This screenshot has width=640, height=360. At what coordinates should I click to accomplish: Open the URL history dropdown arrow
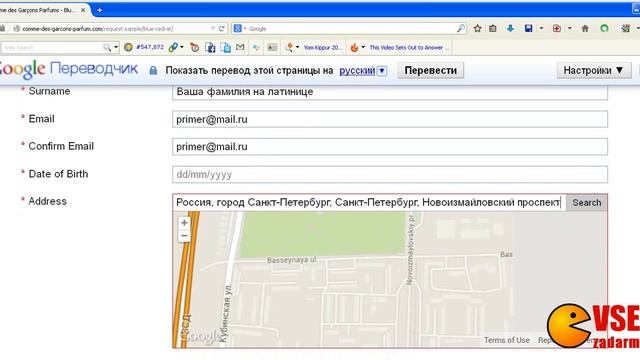(x=213, y=29)
